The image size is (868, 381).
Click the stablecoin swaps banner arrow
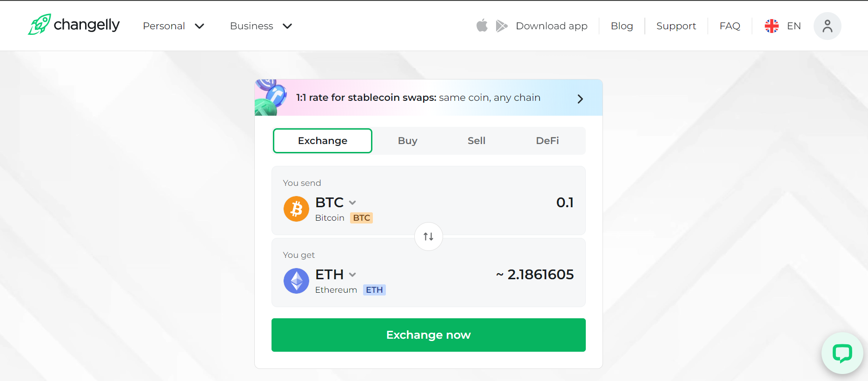[x=580, y=98]
